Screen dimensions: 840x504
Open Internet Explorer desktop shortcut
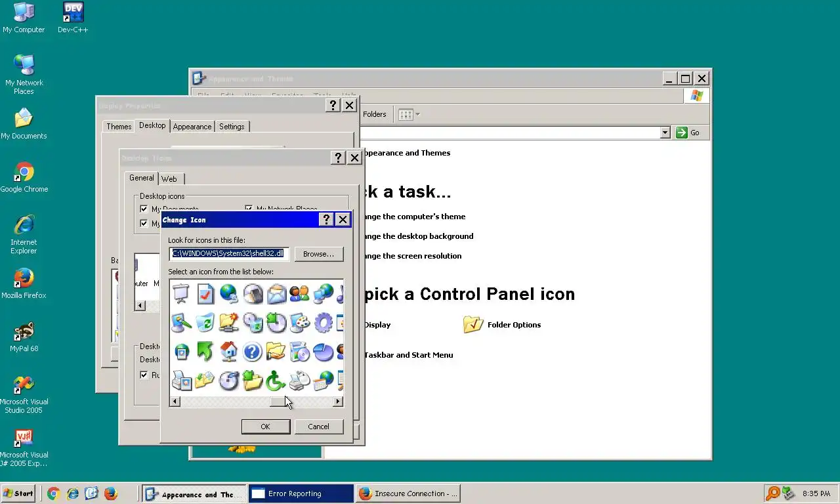coord(24,234)
